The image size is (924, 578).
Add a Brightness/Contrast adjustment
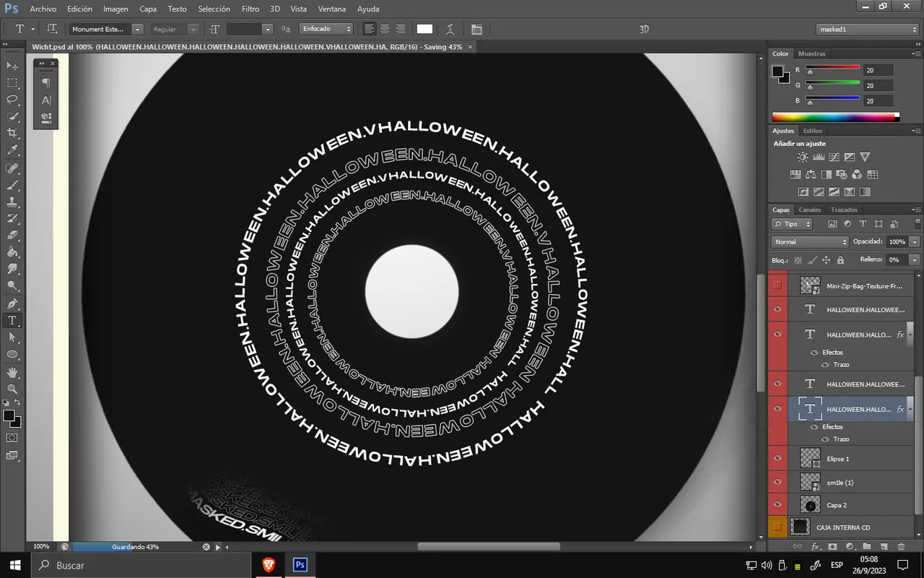click(803, 157)
